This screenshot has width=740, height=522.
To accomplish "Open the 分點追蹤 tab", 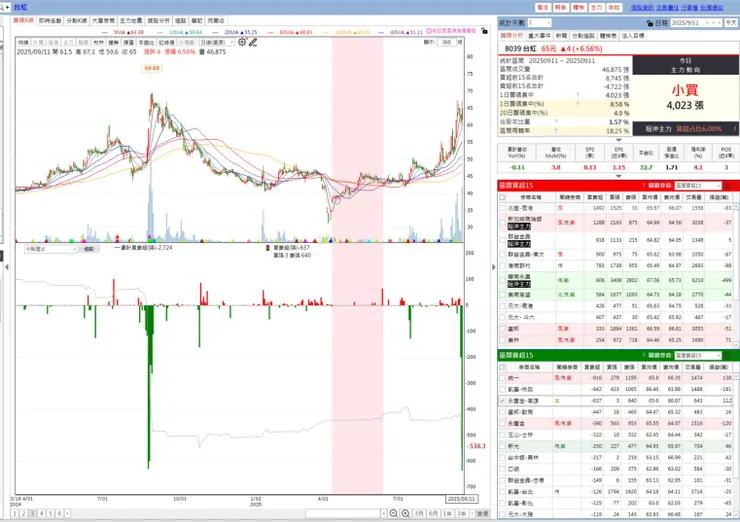I will tap(583, 35).
